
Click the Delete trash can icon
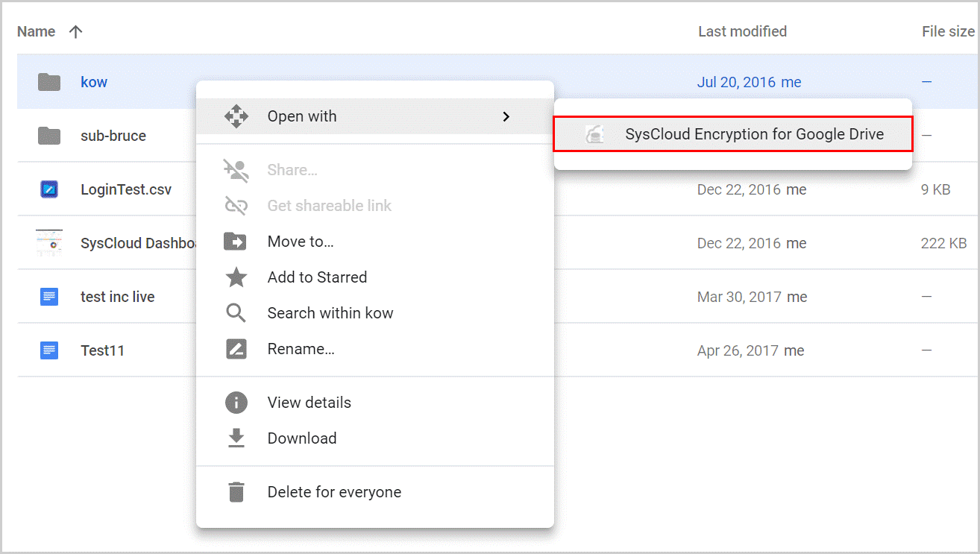[236, 491]
